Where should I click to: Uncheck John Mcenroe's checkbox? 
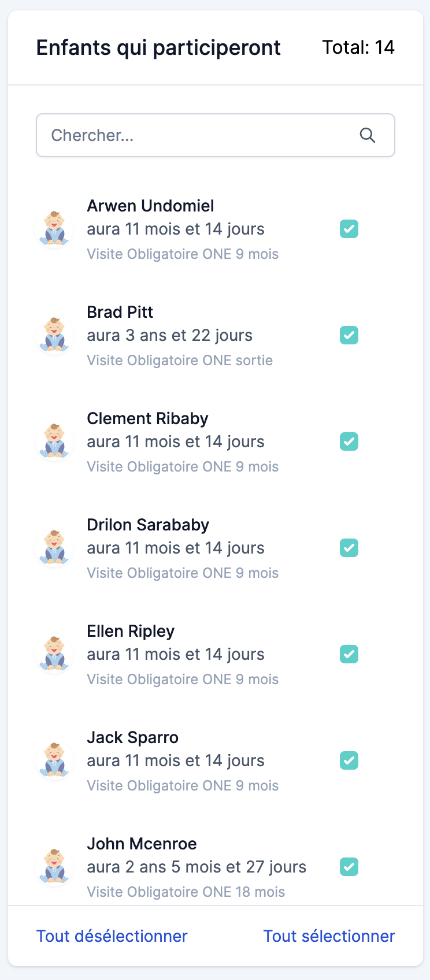[349, 867]
